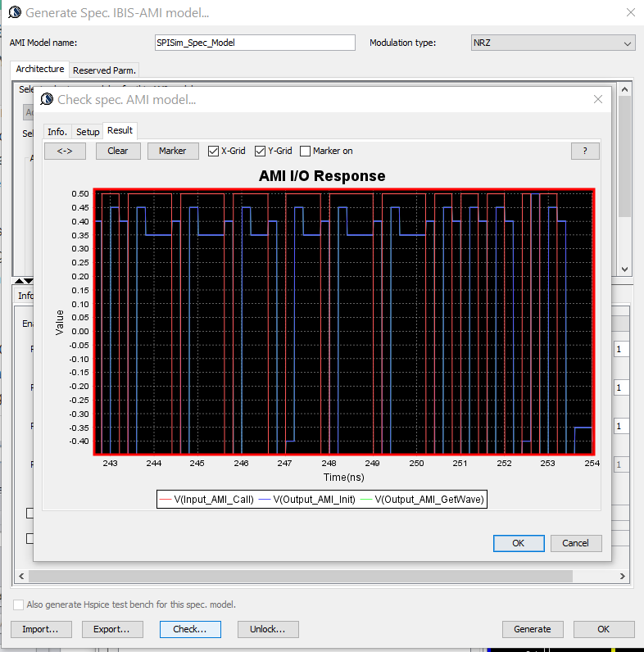Screen dimensions: 644x652
Task: Click the Check spec. dialog title icon
Action: 46,99
